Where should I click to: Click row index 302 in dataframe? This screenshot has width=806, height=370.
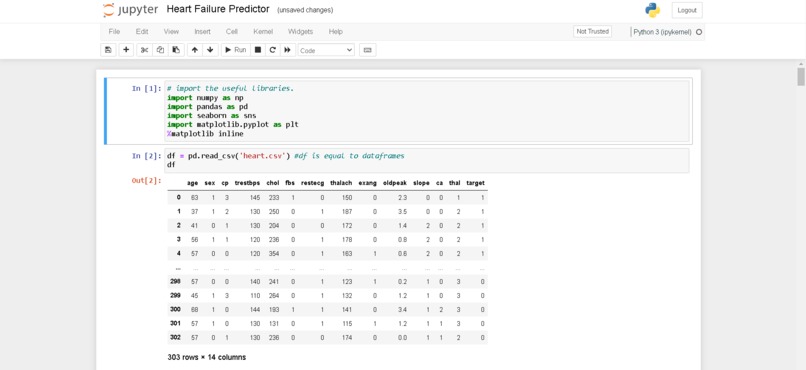pyautogui.click(x=176, y=338)
